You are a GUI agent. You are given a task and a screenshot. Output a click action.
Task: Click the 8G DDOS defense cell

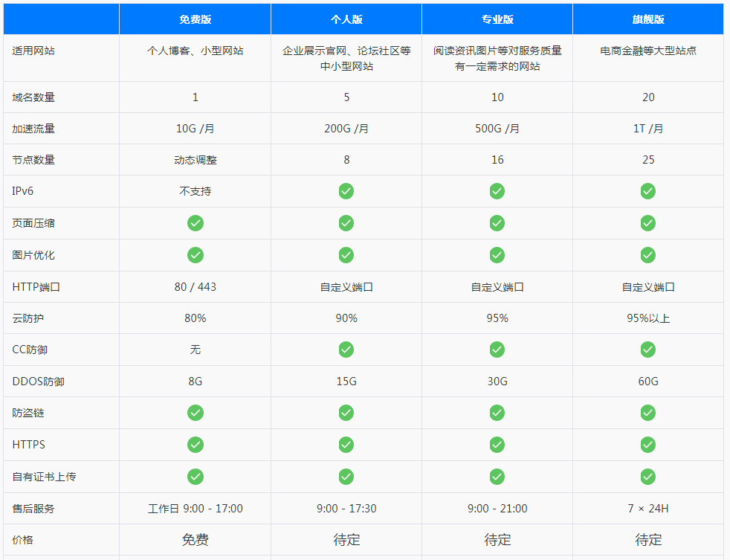pos(195,382)
